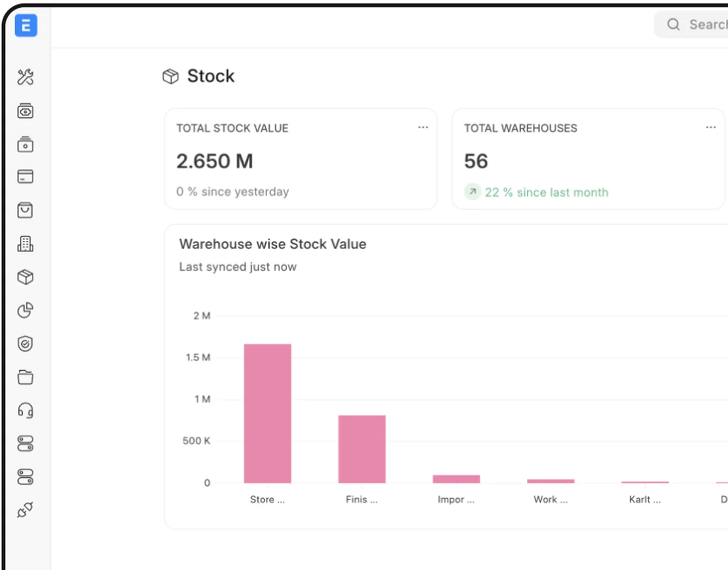Open toggles icon just below the headset icon
728x570 pixels.
pos(26,443)
